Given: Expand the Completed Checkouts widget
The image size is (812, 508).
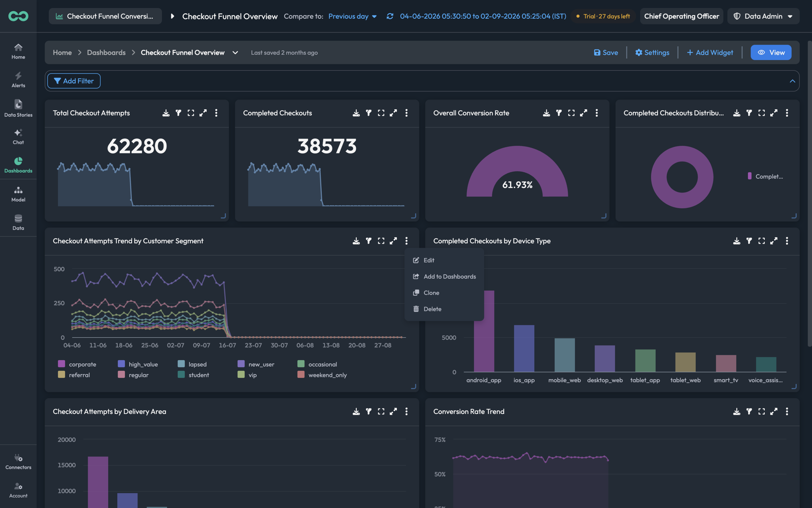Looking at the screenshot, I should coord(393,113).
